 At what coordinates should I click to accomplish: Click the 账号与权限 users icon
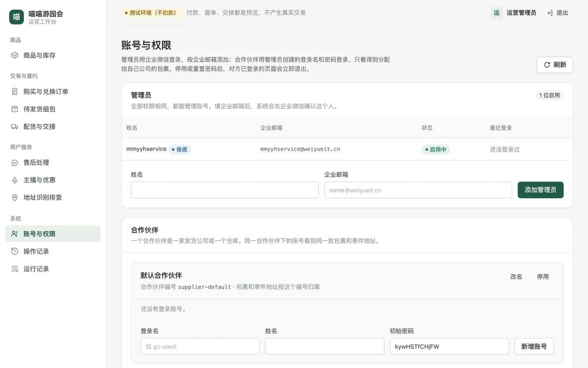(x=15, y=234)
